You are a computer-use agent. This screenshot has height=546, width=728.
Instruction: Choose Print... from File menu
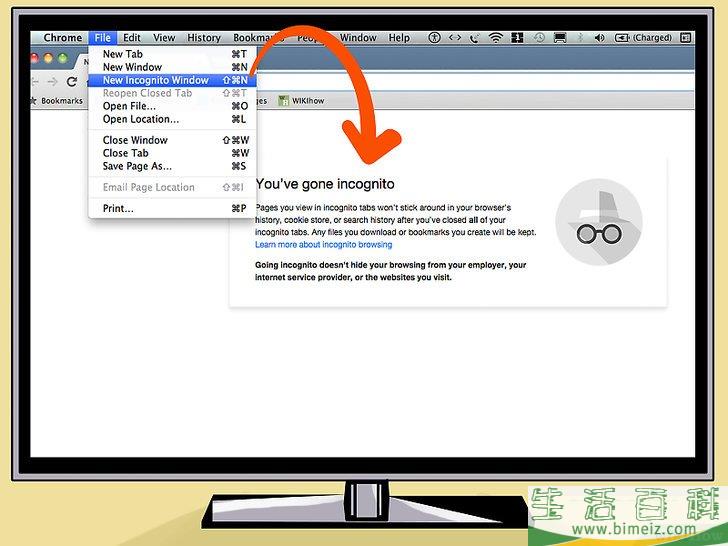118,208
